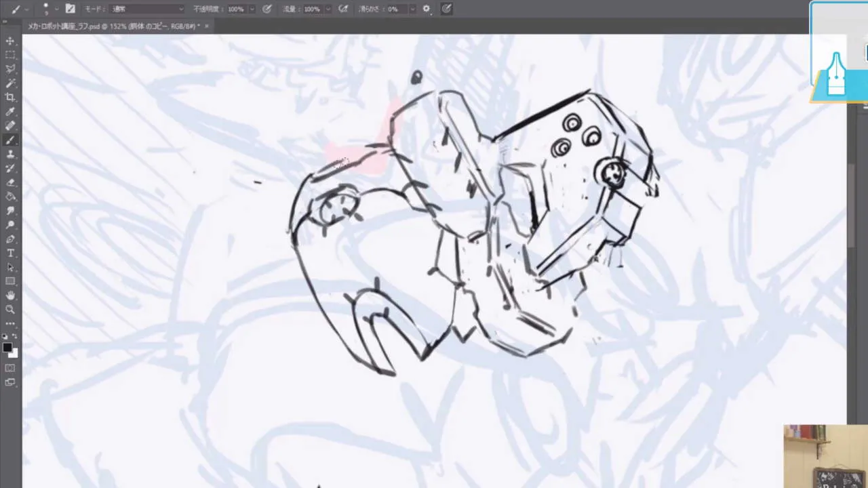This screenshot has width=868, height=488.
Task: Select the Move tool
Action: tap(10, 41)
